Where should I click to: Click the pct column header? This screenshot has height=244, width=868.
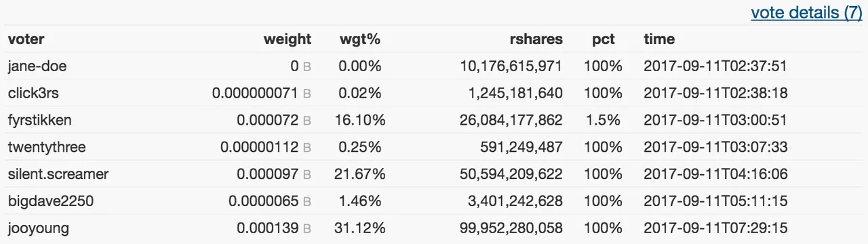point(604,39)
